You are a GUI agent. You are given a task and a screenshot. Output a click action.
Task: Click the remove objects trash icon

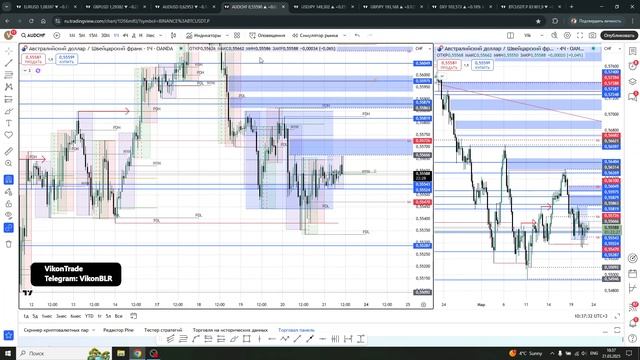(9, 244)
